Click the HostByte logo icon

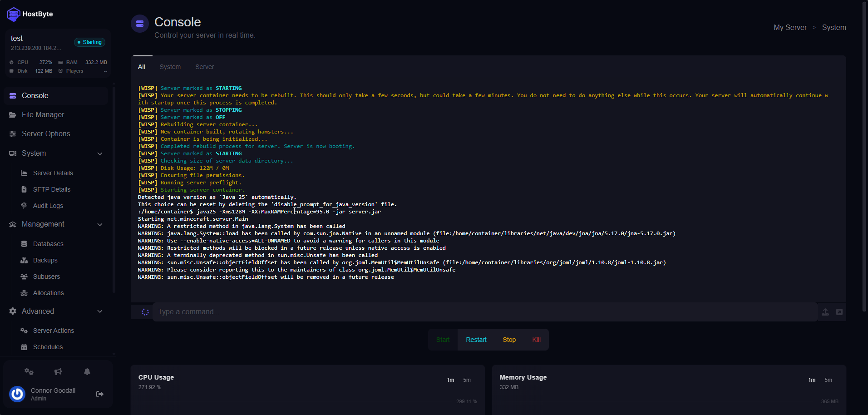(x=14, y=14)
